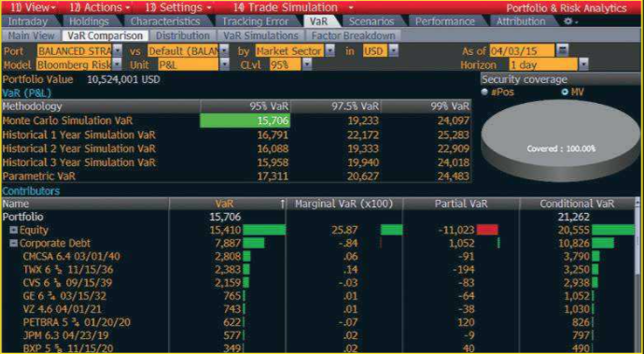Click the Security coverage pie chart
This screenshot has height=354, width=644.
560,142
